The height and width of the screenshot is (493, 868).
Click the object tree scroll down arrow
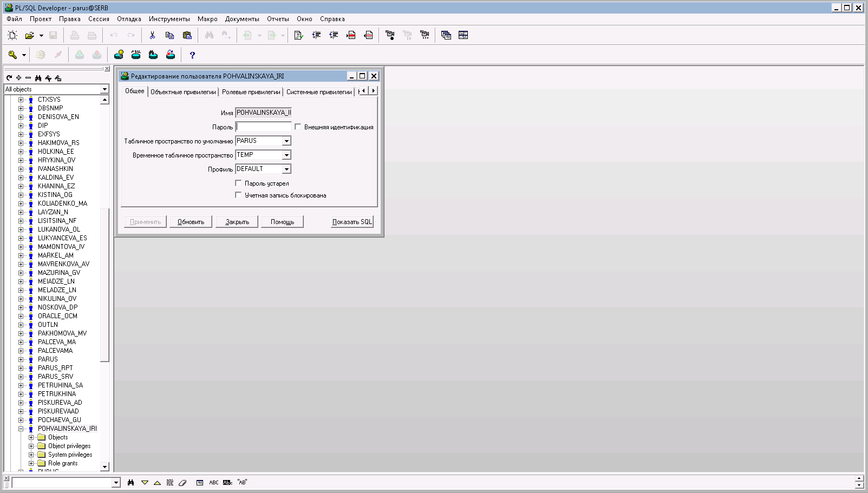click(x=105, y=466)
